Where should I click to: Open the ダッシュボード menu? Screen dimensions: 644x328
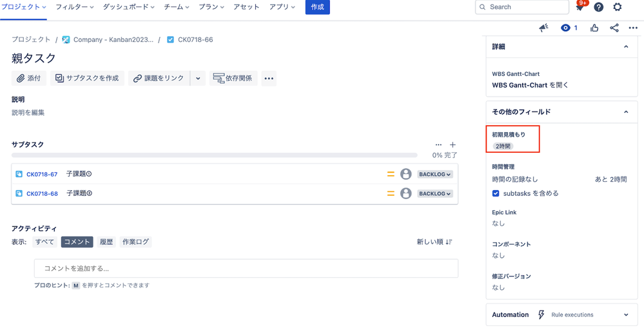tap(128, 7)
